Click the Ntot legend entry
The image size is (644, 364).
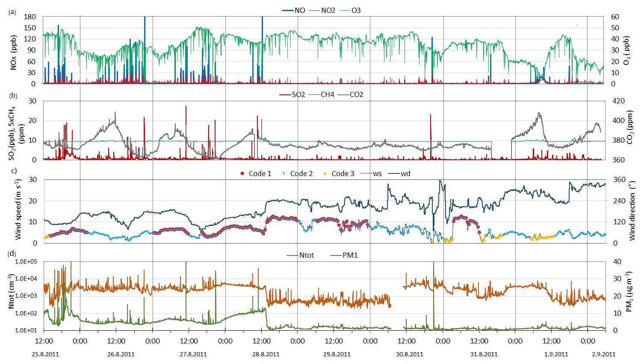(306, 255)
